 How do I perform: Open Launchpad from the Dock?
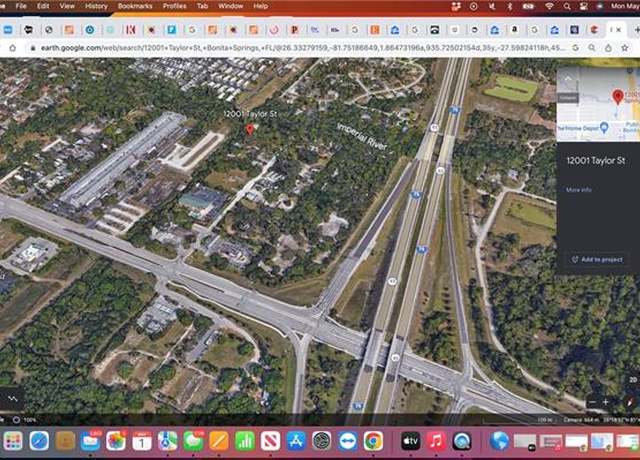13,442
